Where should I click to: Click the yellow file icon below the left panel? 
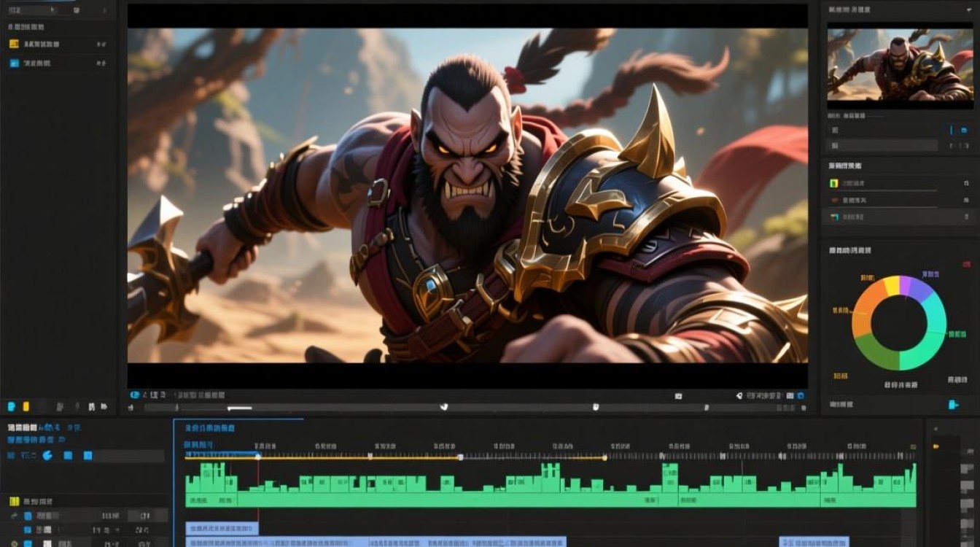pos(26,406)
